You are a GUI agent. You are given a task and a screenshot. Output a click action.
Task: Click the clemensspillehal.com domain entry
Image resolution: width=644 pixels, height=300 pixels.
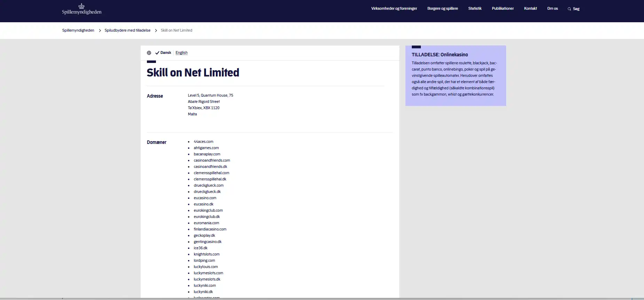[212, 173]
